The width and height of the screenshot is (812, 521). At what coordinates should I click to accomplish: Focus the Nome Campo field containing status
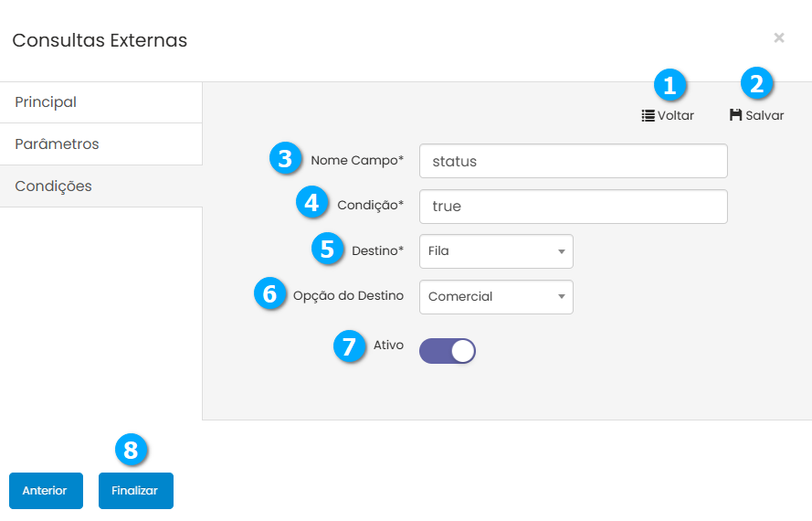point(573,161)
